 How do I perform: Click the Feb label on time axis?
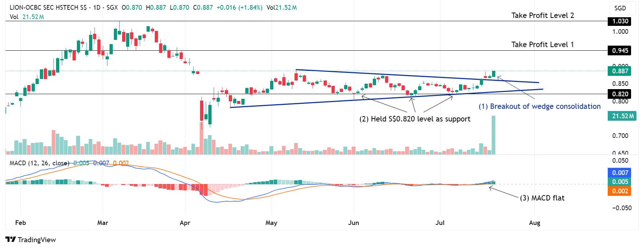tap(20, 223)
